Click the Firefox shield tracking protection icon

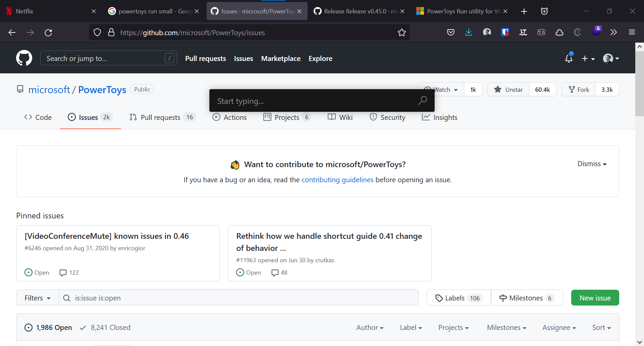point(97,32)
